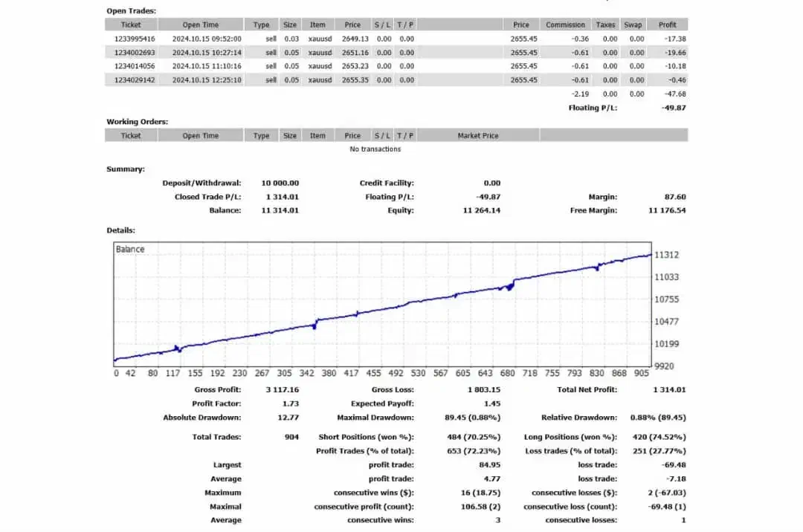Click the Floating P/L total value -49.87 under trades table
The height and width of the screenshot is (532, 803).
point(674,108)
